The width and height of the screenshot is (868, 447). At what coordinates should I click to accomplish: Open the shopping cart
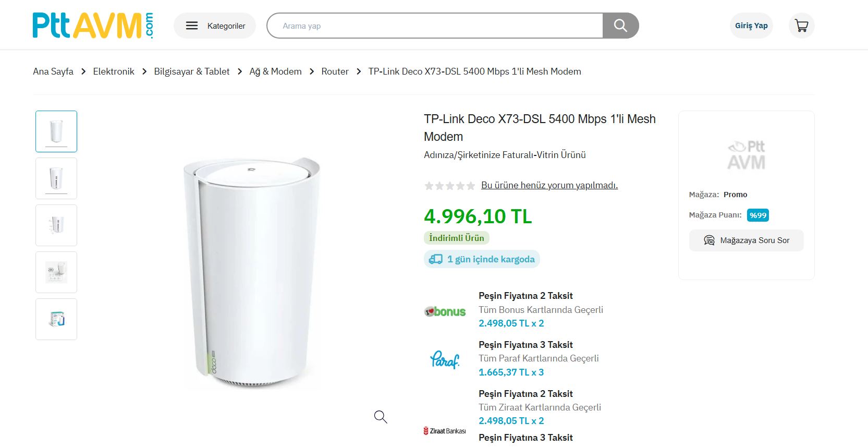[801, 26]
